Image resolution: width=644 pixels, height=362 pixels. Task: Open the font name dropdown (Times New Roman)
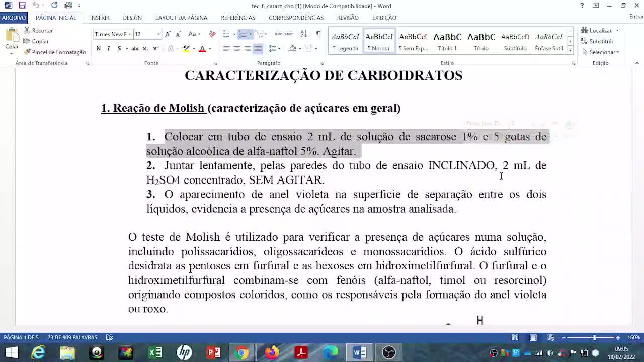click(130, 34)
